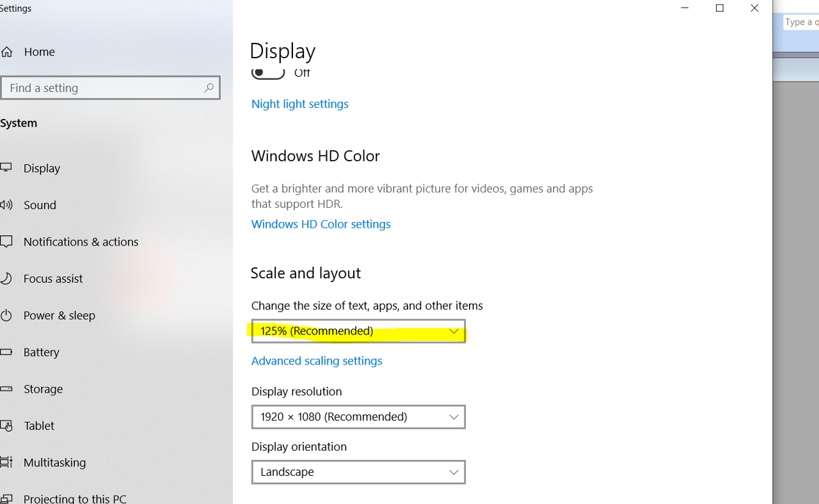Click the Focus assist moon icon
The width and height of the screenshot is (819, 504).
(x=6, y=278)
